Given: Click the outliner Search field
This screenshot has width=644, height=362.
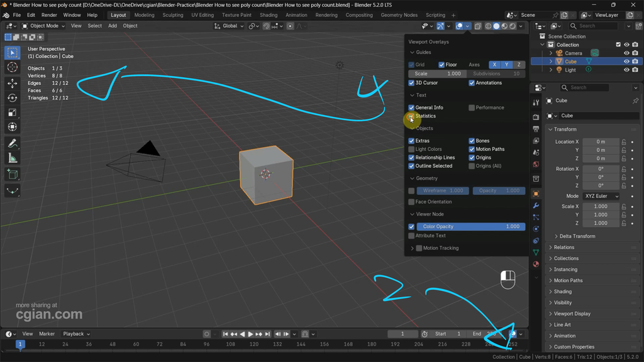Looking at the screenshot, I should point(592,26).
